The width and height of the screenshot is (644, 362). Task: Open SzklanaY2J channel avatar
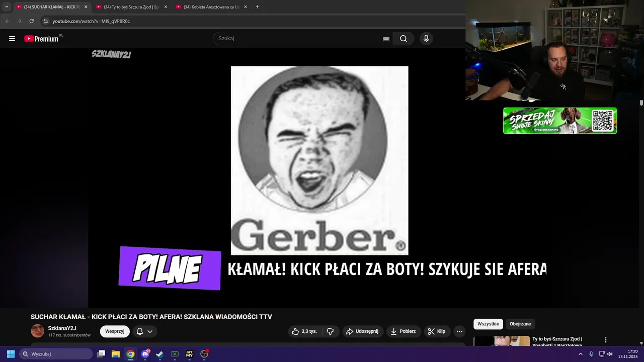pyautogui.click(x=38, y=331)
